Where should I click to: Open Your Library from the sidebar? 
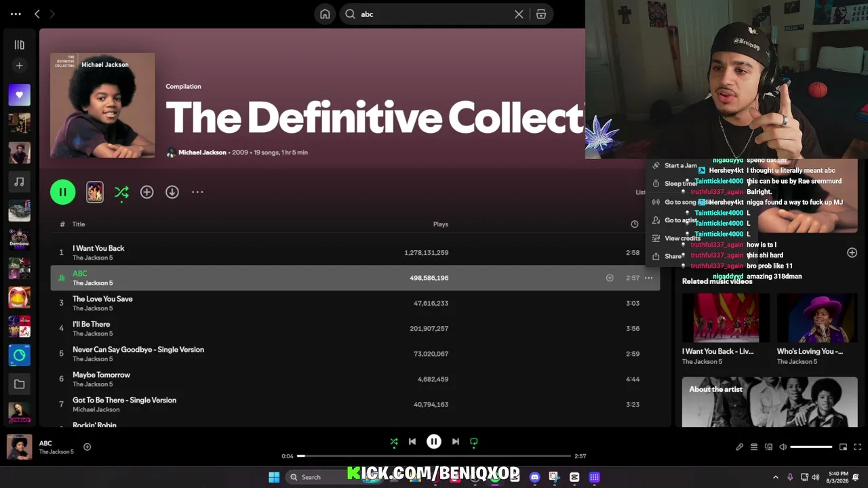(19, 45)
